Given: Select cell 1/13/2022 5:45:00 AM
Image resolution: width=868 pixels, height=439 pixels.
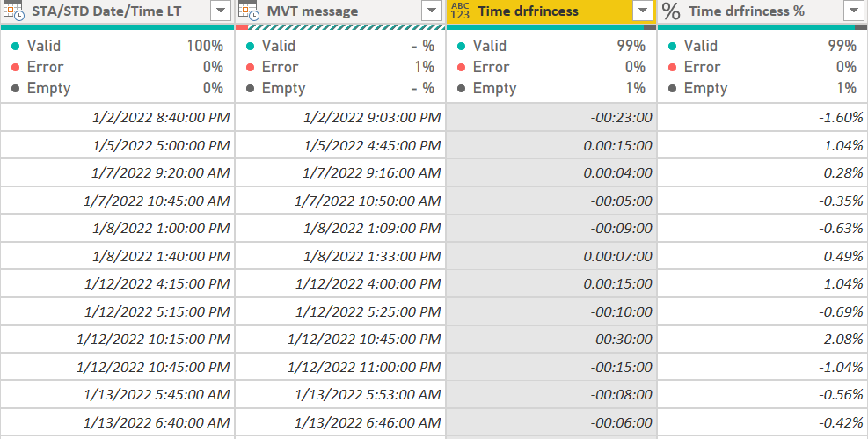Looking at the screenshot, I should 117,394.
